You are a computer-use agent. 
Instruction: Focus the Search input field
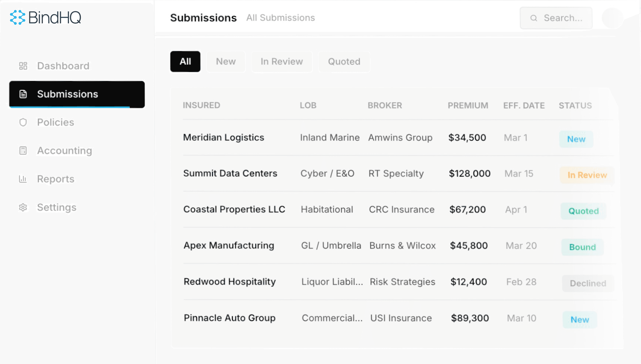[563, 18]
